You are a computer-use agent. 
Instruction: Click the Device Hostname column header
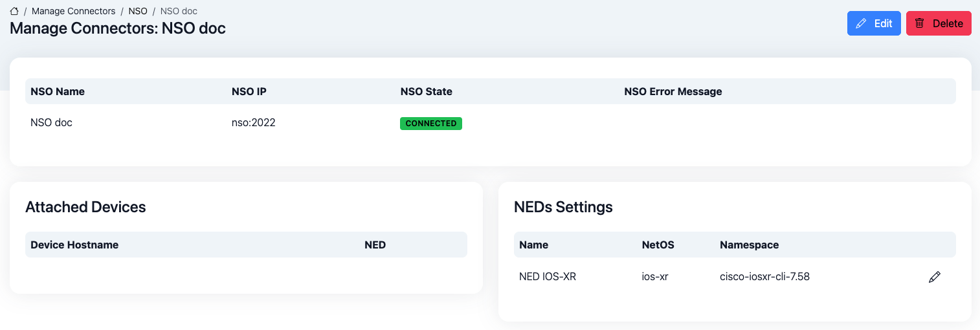point(74,245)
